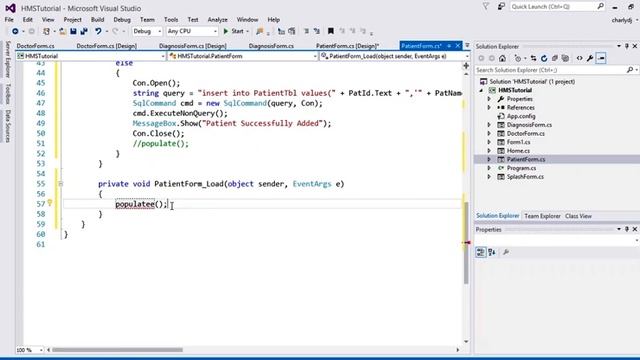This screenshot has height=360, width=640.
Task: Click the bookmark icon in the toolbar
Action: click(x=331, y=31)
